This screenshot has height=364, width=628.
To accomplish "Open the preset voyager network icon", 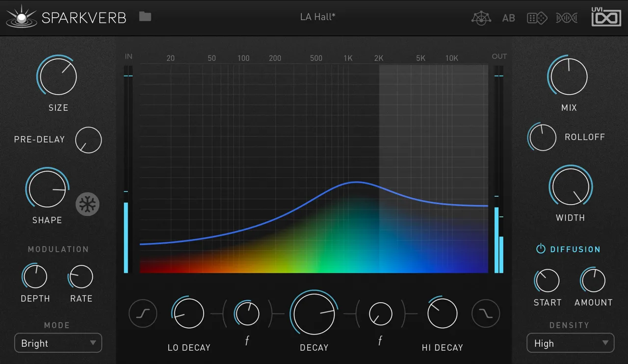I will tap(481, 18).
